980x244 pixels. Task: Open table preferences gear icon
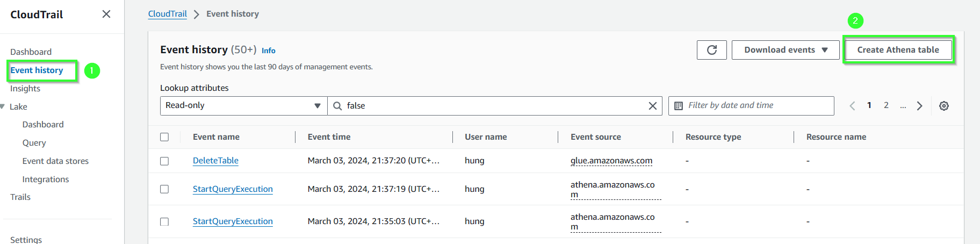(944, 106)
